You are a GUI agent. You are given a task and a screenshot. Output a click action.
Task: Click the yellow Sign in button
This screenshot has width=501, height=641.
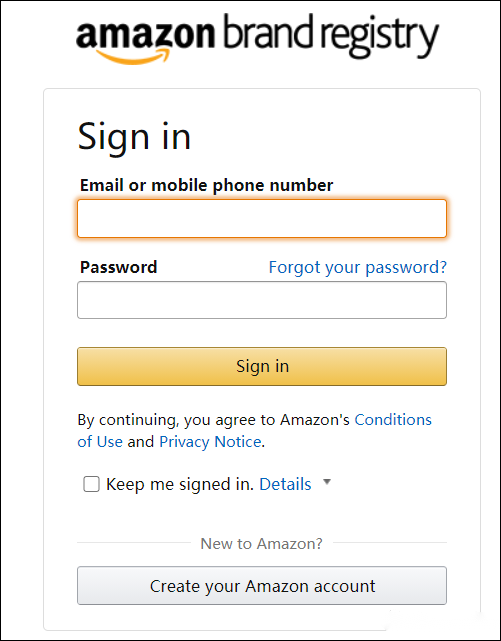[x=262, y=366]
